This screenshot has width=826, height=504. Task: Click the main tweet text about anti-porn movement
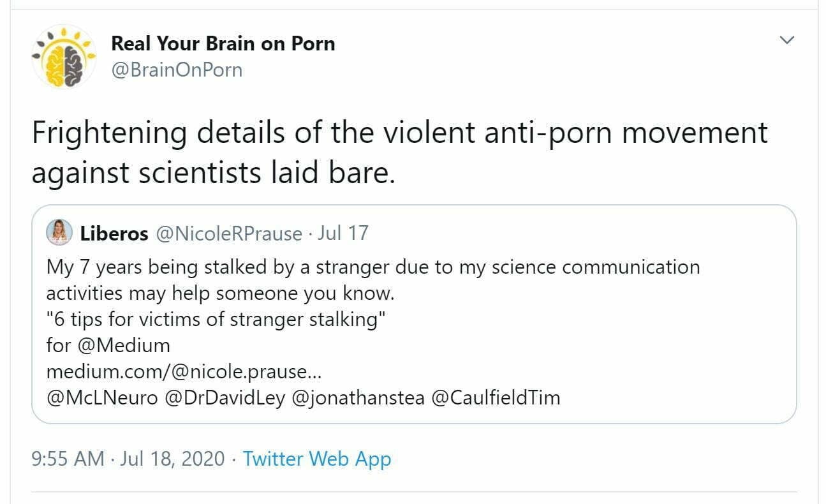(399, 152)
